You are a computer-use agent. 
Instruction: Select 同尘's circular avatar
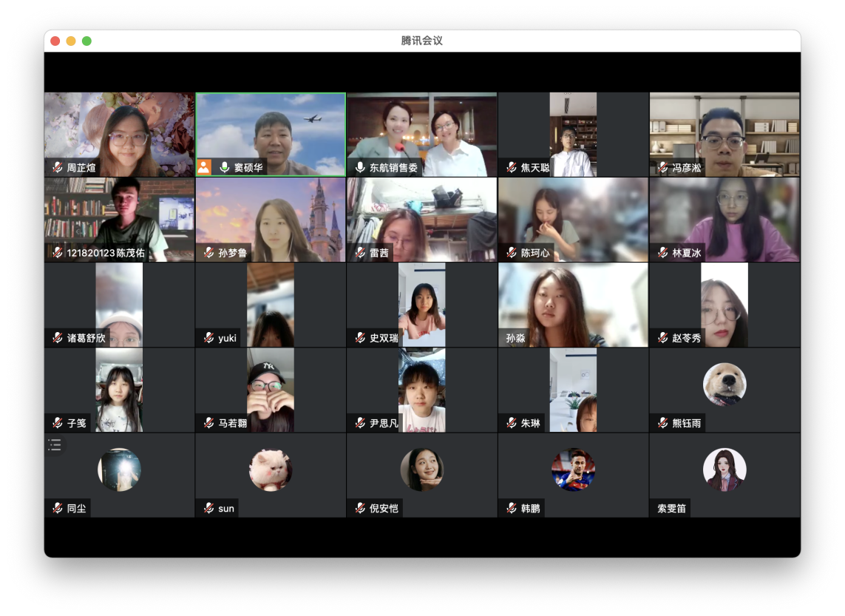click(x=119, y=470)
